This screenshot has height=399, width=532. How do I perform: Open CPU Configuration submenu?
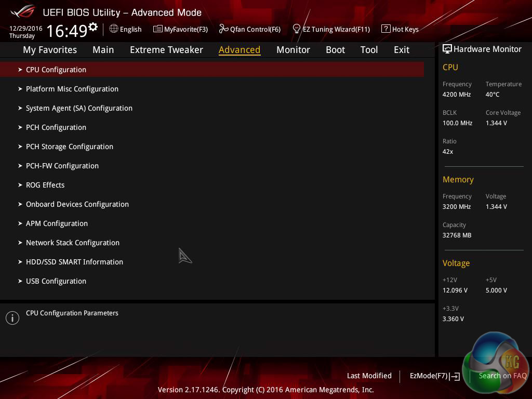[212, 70]
